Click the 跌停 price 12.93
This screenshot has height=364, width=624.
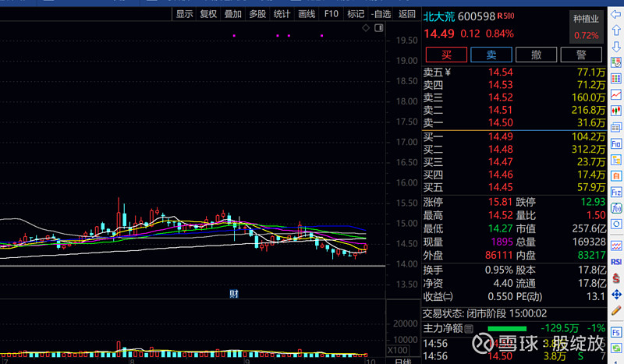(593, 202)
